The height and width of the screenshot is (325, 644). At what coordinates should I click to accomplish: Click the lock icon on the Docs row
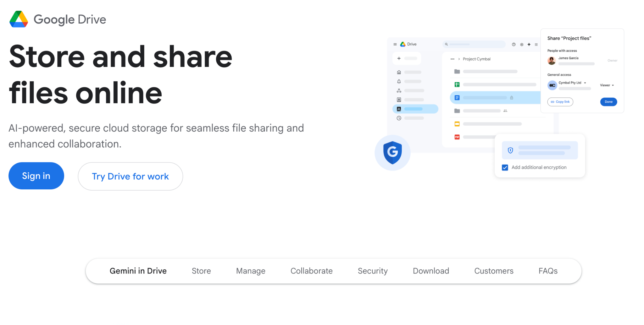point(512,98)
